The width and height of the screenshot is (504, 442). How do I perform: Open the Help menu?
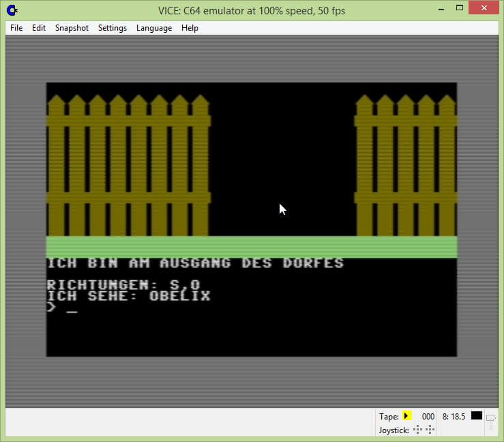[190, 28]
